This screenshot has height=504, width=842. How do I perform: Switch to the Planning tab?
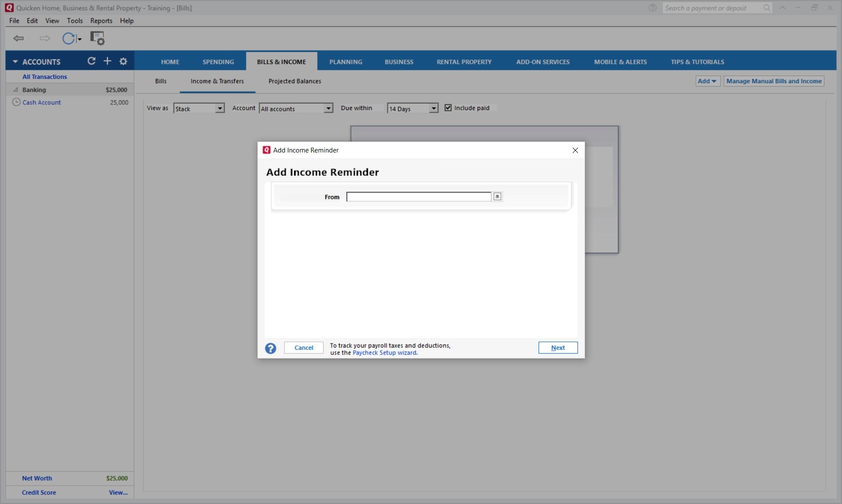(346, 62)
